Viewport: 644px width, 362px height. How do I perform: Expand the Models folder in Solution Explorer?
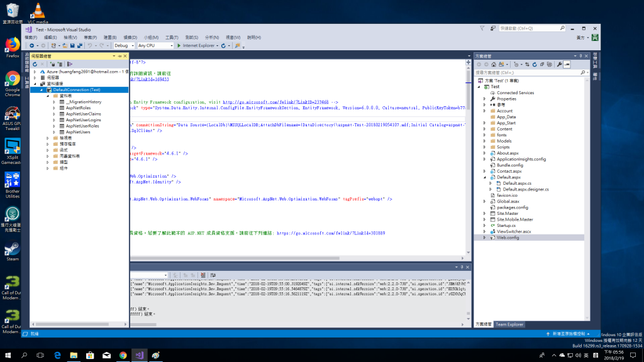tap(485, 141)
